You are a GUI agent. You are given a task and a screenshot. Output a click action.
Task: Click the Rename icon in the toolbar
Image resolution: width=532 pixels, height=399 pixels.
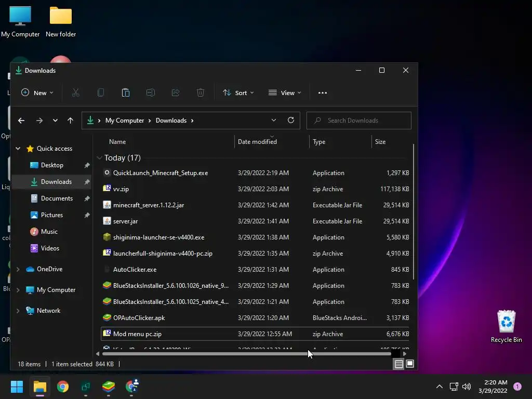151,92
